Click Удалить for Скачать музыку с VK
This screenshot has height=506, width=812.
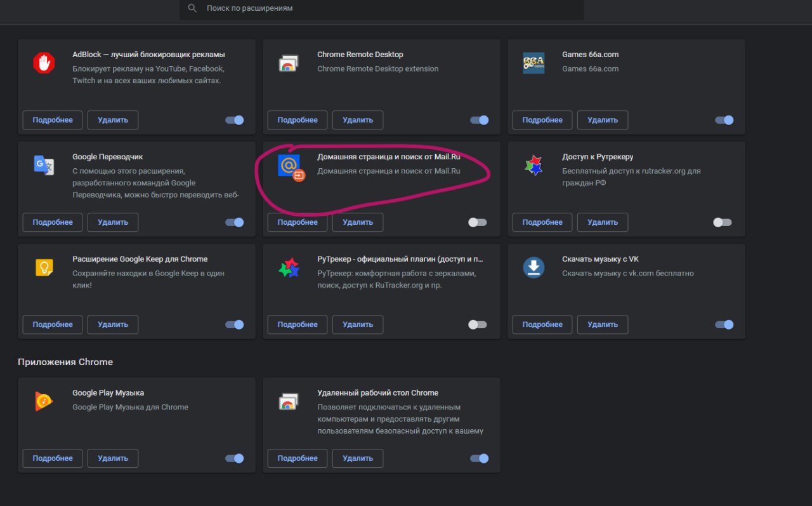click(x=603, y=324)
